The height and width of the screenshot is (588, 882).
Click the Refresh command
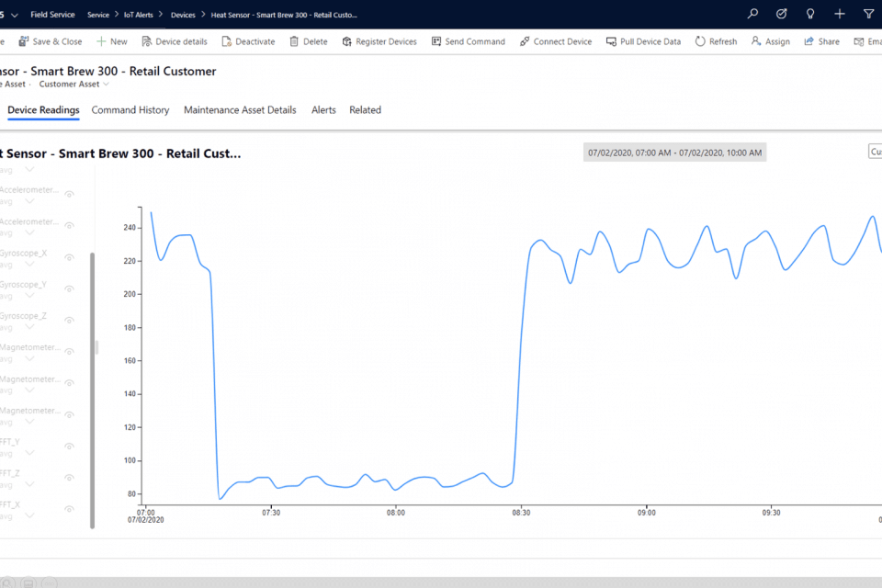click(716, 41)
